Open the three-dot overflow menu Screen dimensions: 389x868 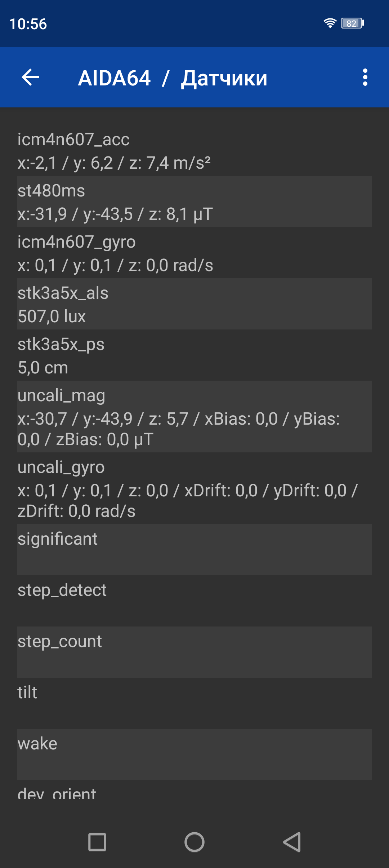click(x=365, y=77)
